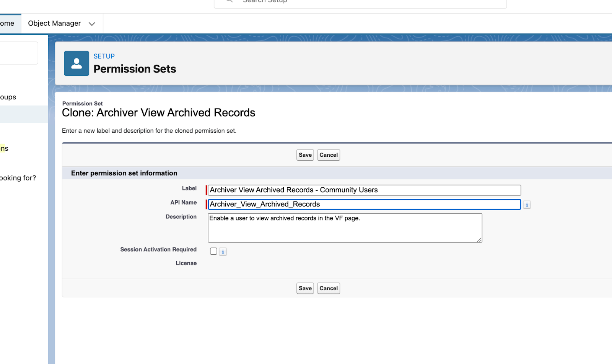Open the "looking for?" help link in sidebar

point(18,178)
